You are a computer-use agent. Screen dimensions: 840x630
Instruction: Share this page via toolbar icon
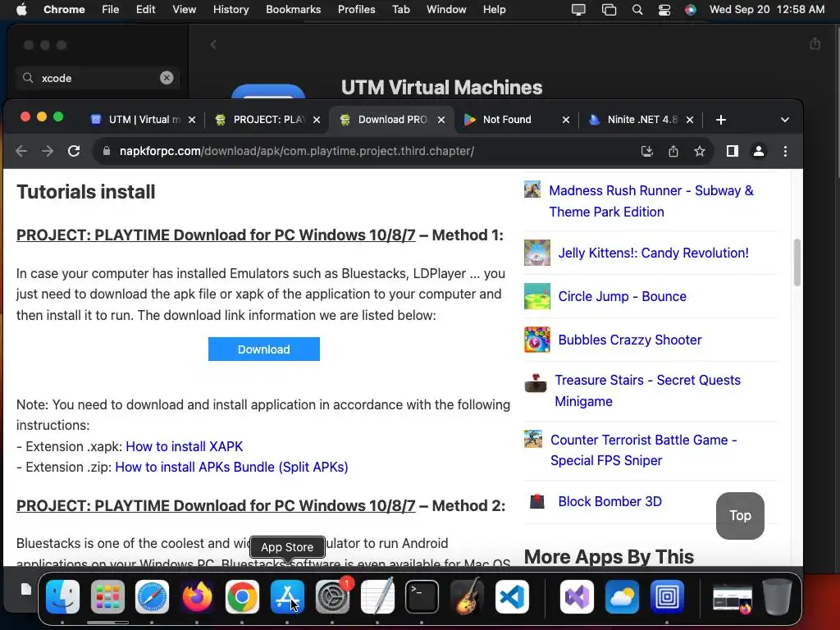click(673, 151)
